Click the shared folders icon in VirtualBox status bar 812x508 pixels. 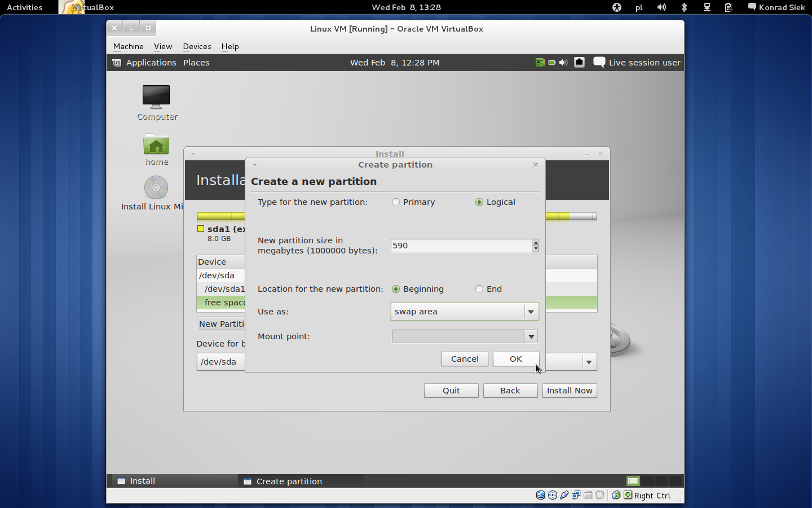click(x=588, y=495)
